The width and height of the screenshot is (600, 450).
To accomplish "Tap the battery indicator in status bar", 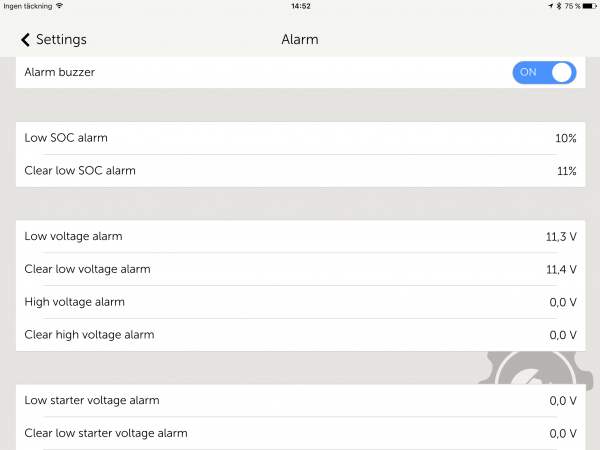I will point(590,6).
